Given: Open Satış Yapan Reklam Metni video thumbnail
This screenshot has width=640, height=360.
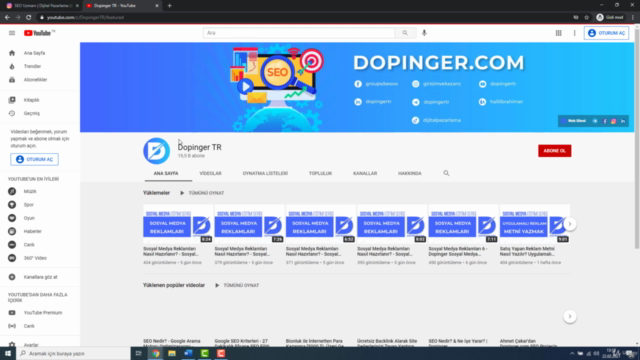Looking at the screenshot, I should 535,224.
